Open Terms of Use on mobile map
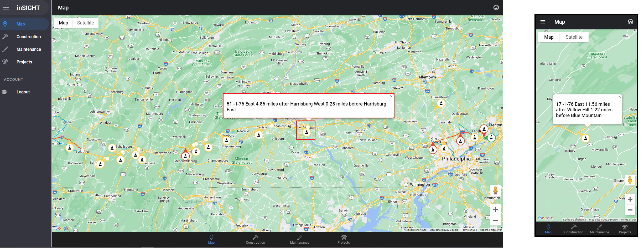The image size is (644, 251). (629, 220)
